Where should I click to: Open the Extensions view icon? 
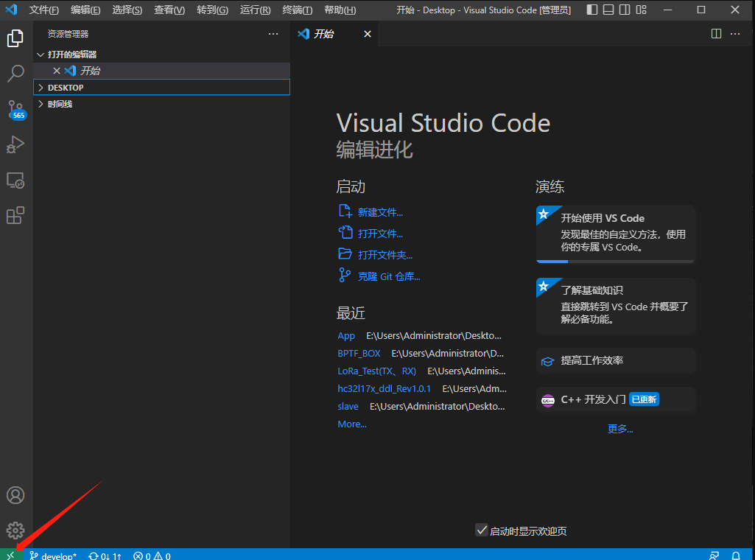pos(15,215)
